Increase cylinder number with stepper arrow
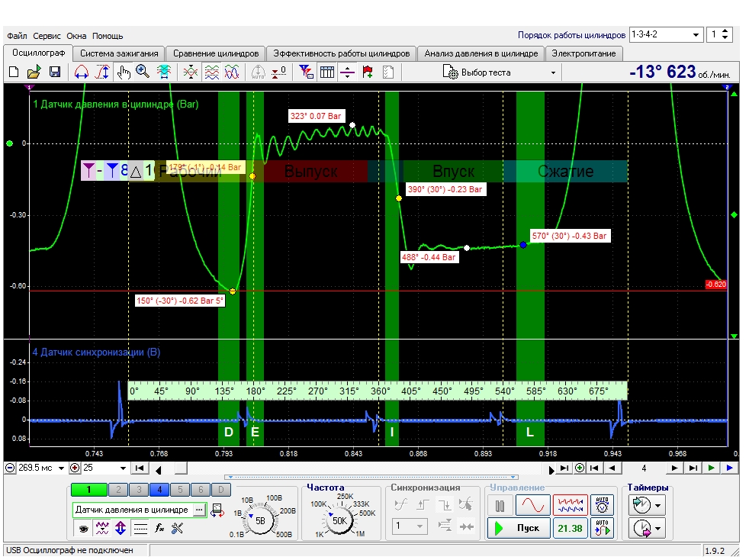Viewport: 749px width, 560px height. pos(725,31)
